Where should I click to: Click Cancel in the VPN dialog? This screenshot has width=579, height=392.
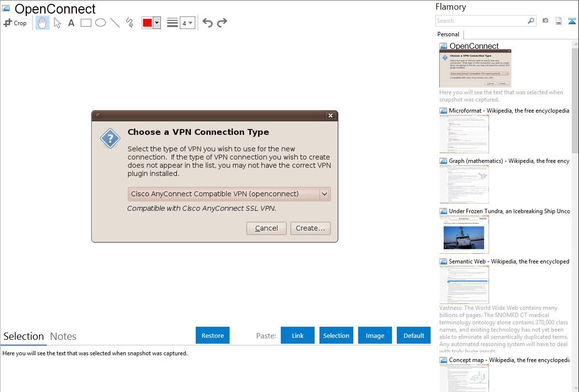pyautogui.click(x=266, y=228)
